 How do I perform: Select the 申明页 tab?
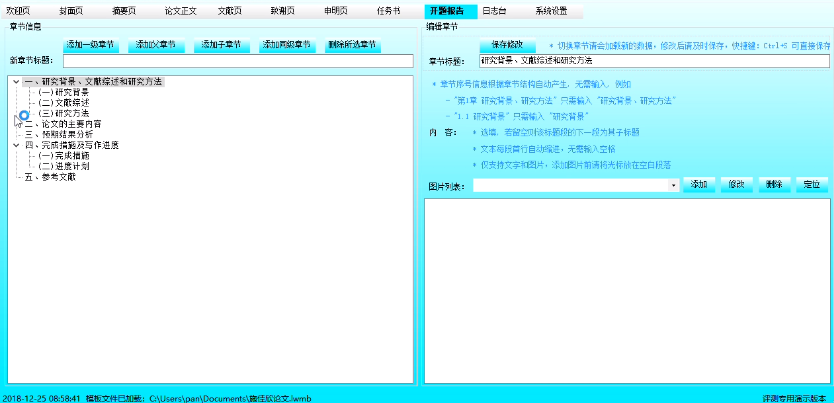point(336,11)
